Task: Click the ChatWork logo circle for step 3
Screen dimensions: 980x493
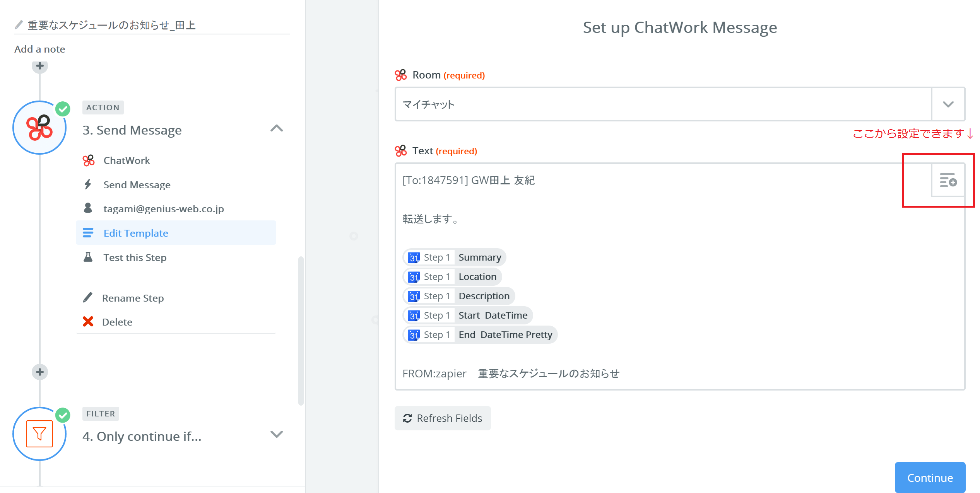Action: point(39,128)
